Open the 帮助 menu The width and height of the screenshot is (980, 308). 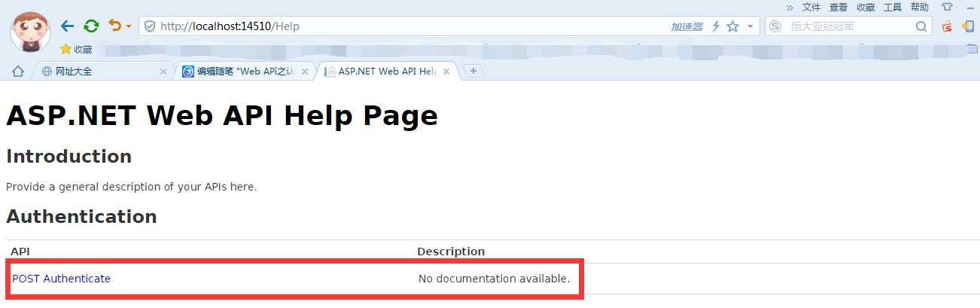[x=920, y=7]
